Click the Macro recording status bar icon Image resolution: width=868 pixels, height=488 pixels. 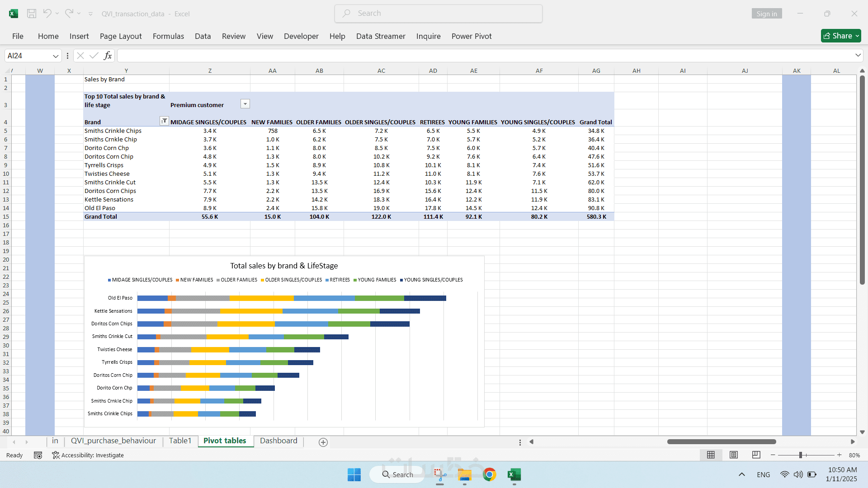[38, 455]
